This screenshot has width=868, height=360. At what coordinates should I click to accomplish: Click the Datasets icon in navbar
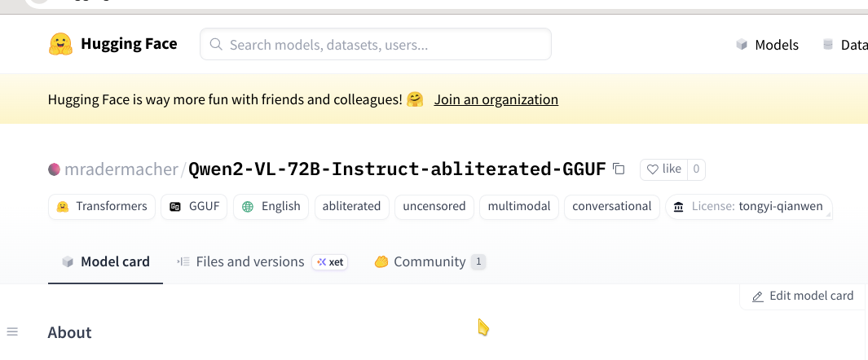click(828, 45)
